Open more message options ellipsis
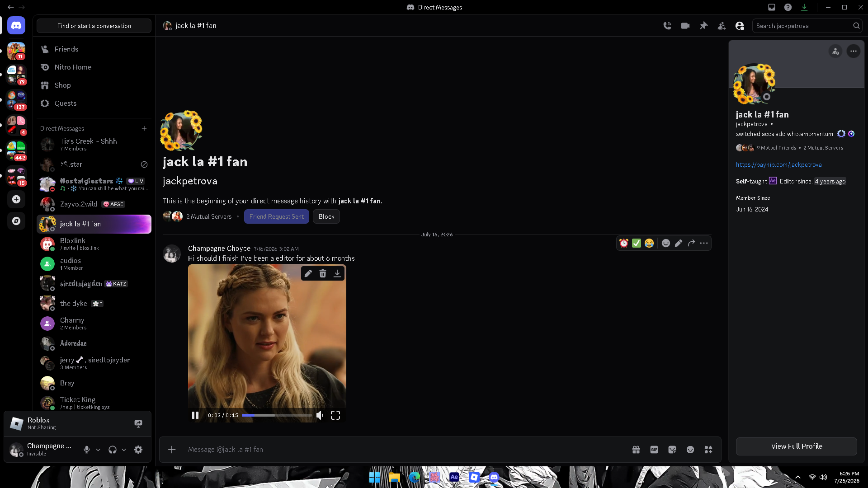This screenshot has height=488, width=868. 704,243
